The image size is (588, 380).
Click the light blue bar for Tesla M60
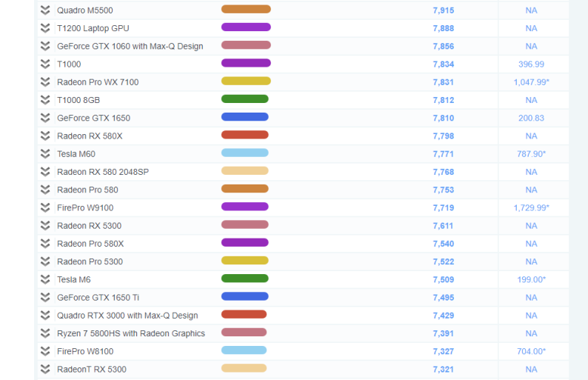click(x=245, y=153)
